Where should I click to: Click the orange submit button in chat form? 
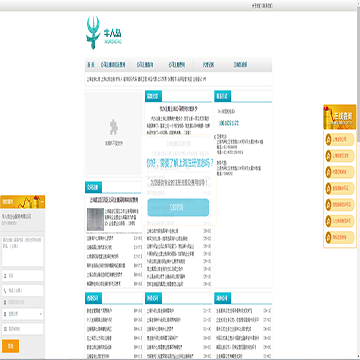(10, 346)
